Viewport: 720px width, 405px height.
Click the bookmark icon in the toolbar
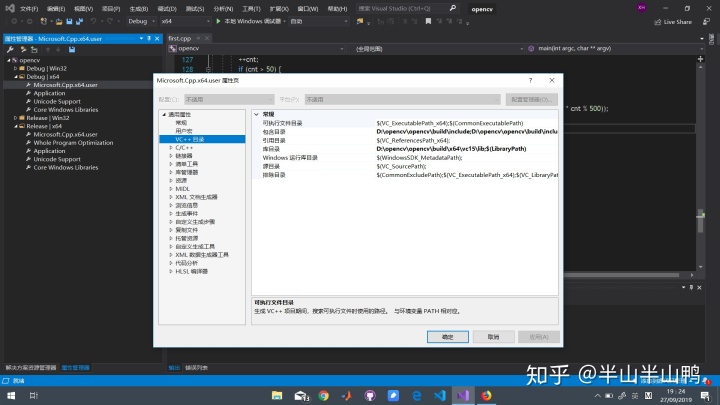[428, 21]
